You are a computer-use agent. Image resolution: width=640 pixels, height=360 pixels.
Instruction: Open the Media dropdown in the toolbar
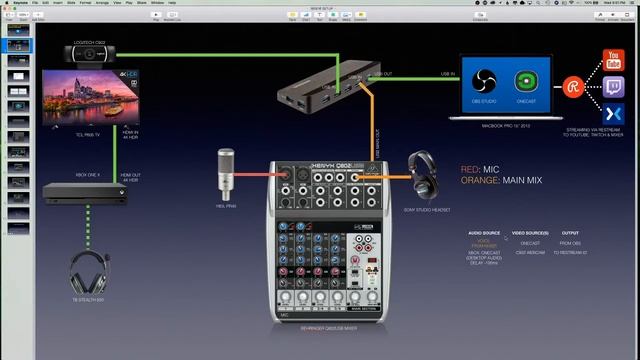tap(346, 16)
